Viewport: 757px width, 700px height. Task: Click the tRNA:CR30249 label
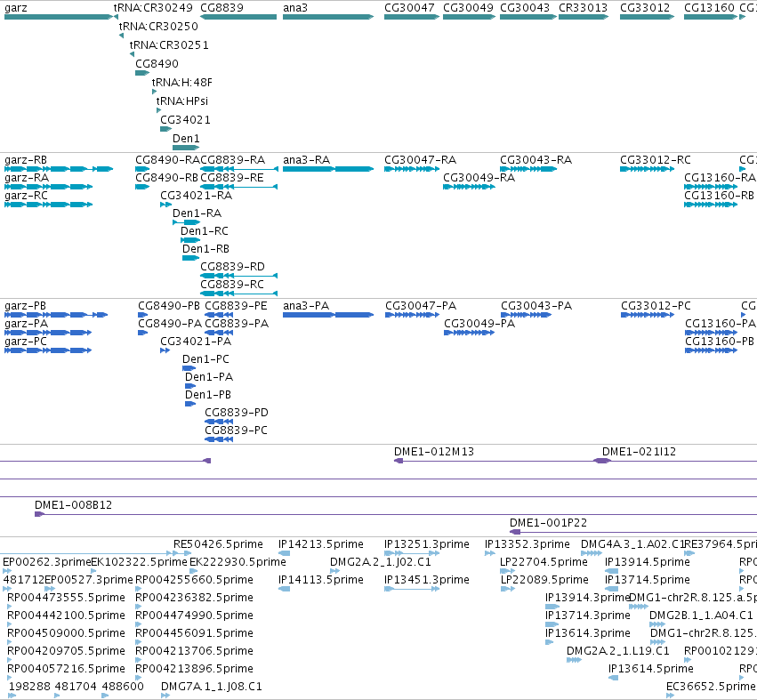pyautogui.click(x=153, y=8)
